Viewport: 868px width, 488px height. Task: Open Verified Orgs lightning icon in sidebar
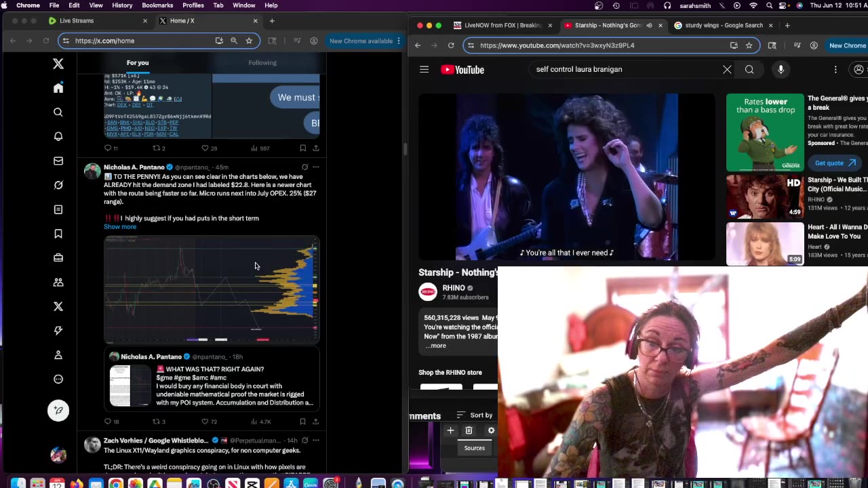58,331
